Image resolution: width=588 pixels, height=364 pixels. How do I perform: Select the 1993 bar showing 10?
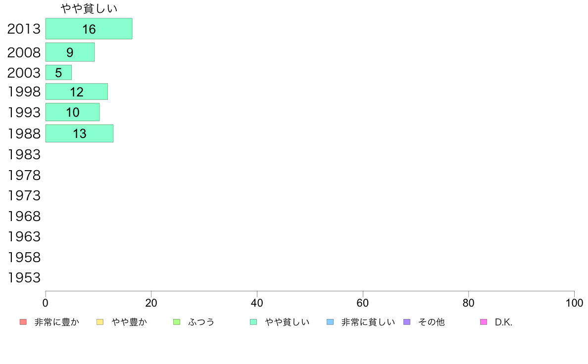point(72,112)
